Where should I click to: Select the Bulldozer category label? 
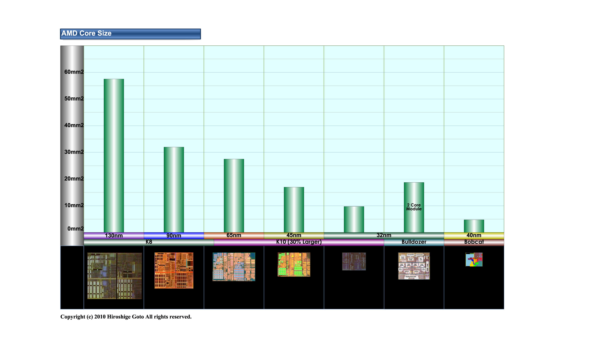414,242
